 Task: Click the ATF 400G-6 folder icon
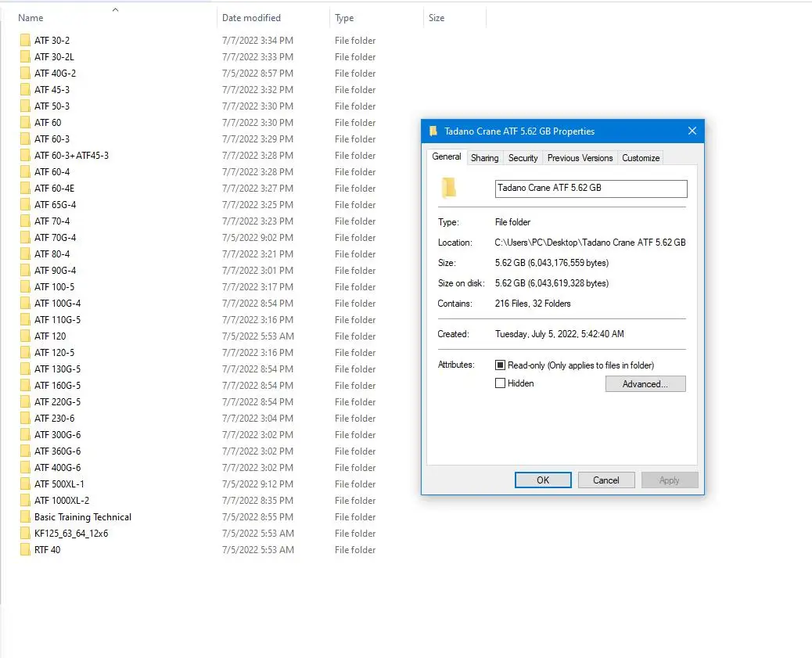(x=25, y=467)
